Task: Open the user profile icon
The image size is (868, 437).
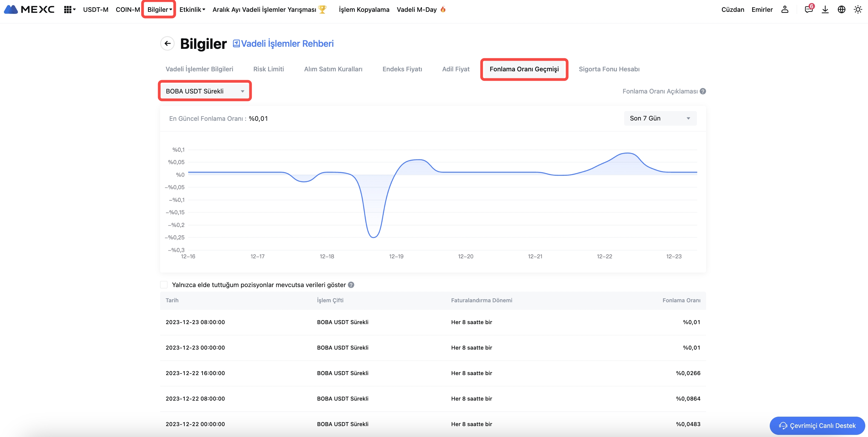Action: (x=785, y=9)
